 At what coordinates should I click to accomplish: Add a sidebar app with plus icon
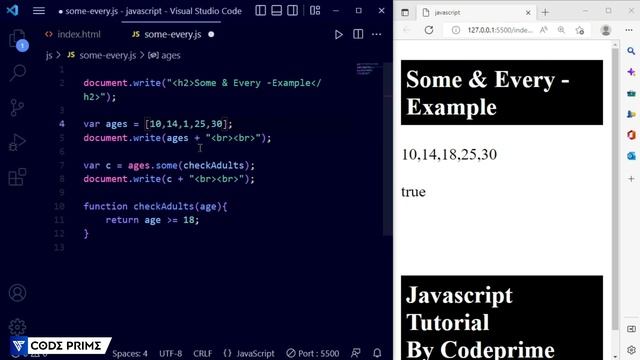click(631, 179)
